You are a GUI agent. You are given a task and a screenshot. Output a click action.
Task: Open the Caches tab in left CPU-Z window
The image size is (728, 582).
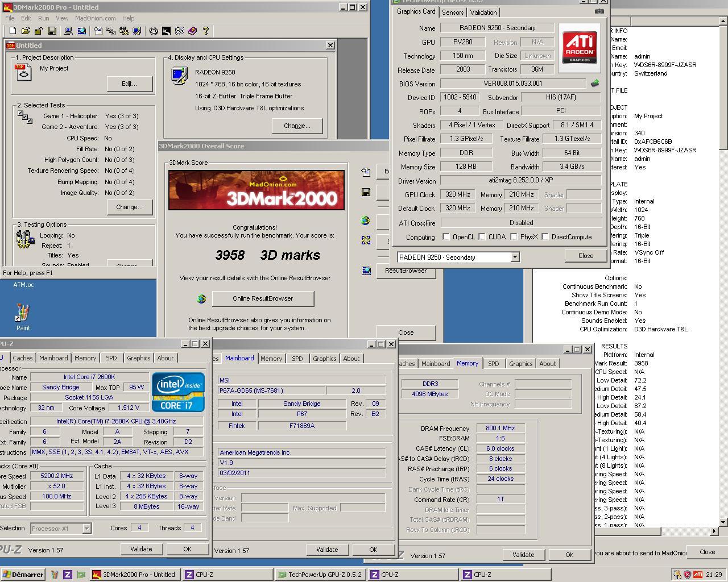pyautogui.click(x=23, y=358)
